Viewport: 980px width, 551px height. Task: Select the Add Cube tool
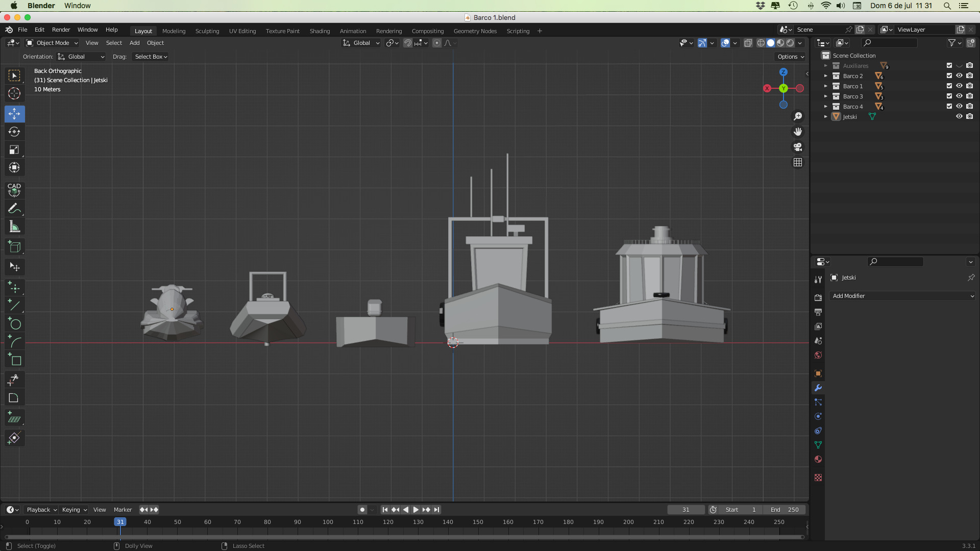click(14, 247)
